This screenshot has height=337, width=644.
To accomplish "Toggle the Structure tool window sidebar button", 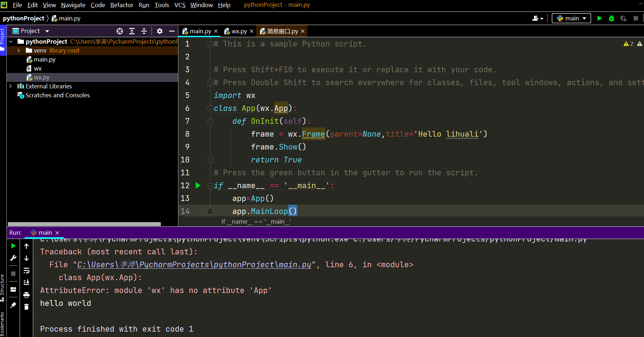I will coord(3,288).
